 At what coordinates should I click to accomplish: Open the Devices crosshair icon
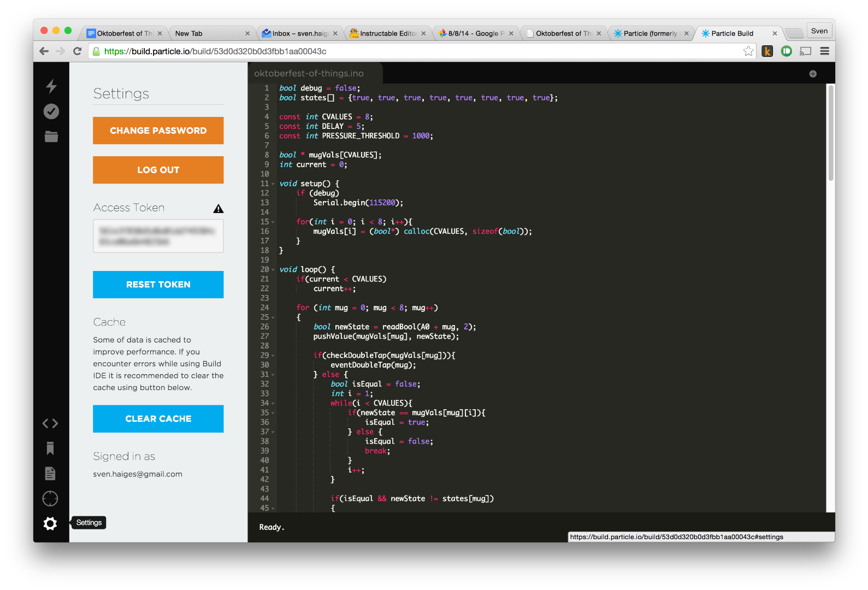[50, 499]
